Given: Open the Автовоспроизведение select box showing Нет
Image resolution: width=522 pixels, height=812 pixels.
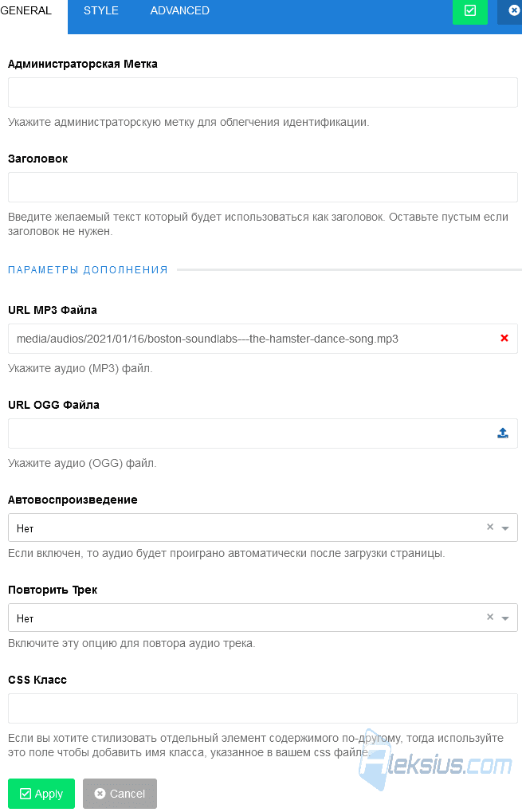Looking at the screenshot, I should (x=262, y=528).
